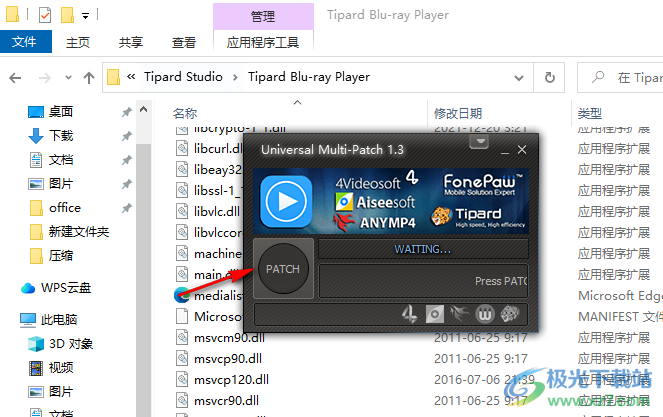Open recent locations dropdown arrow
Image resolution: width=663 pixels, height=417 pixels.
(68, 78)
